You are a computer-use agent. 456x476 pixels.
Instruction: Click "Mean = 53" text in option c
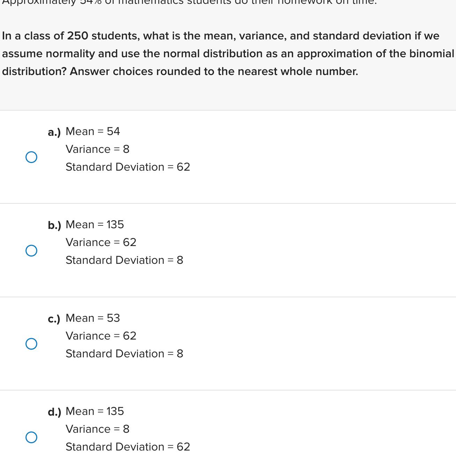pos(93,318)
